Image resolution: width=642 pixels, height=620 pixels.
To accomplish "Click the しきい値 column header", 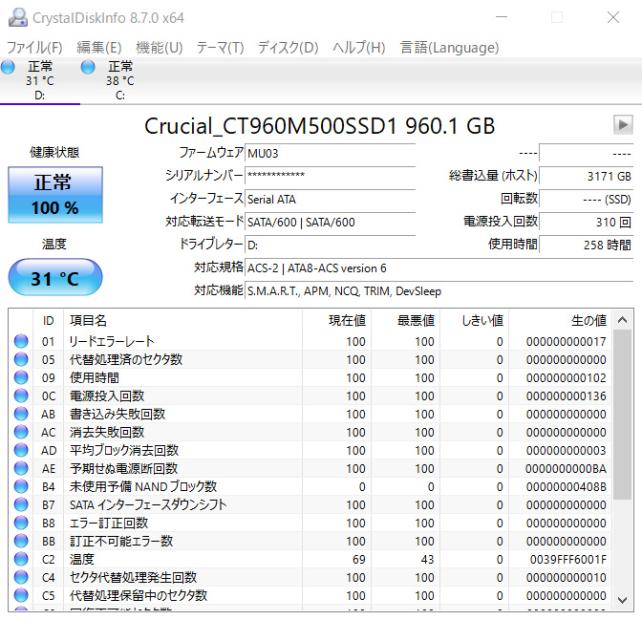I will (474, 321).
